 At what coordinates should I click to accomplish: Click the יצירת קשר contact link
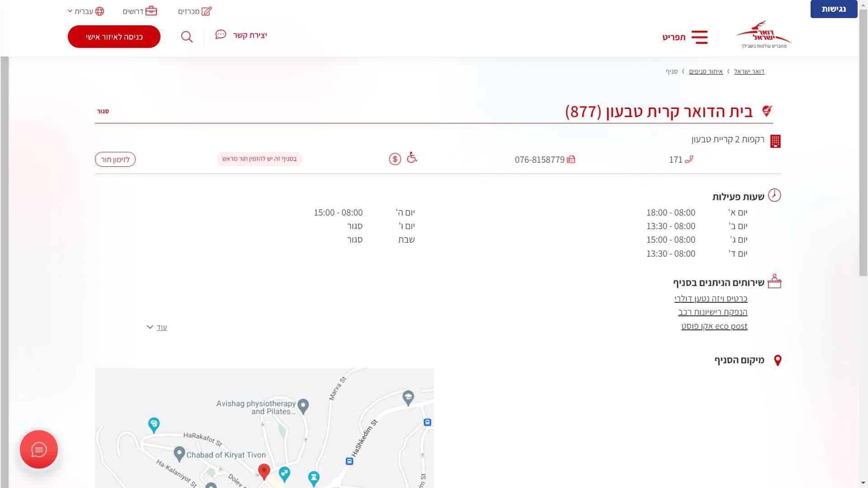[250, 35]
